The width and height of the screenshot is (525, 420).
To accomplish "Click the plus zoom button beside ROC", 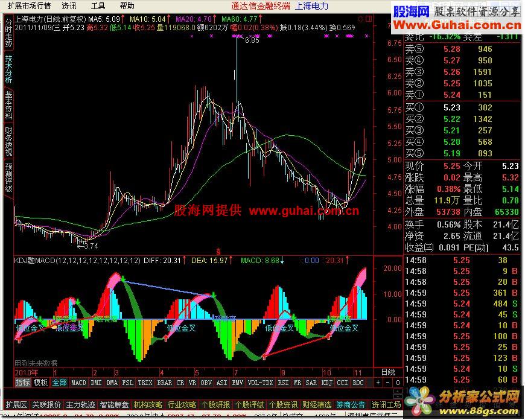I will tap(378, 383).
